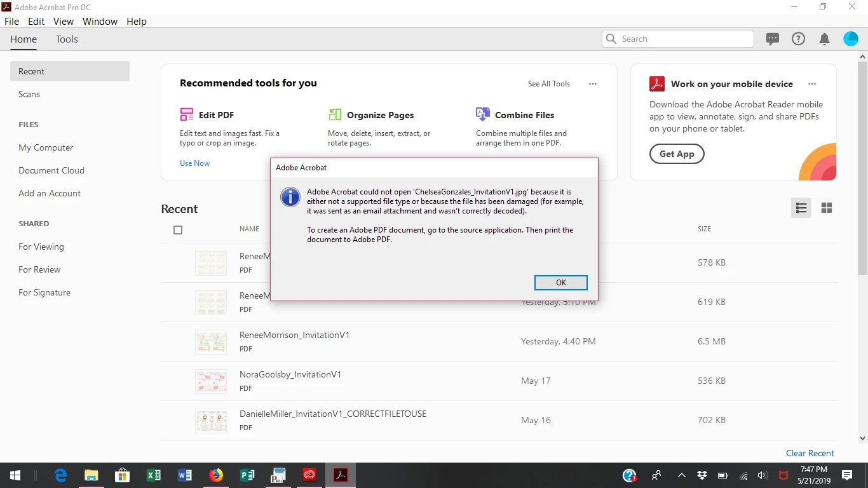Viewport: 868px width, 488px height.
Task: Toggle the select-all checkbox in Recent
Action: 178,230
